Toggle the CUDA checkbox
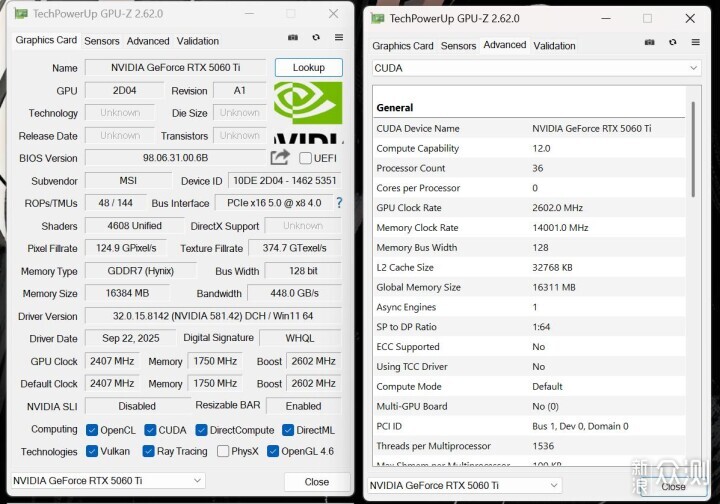720x504 pixels. click(150, 430)
